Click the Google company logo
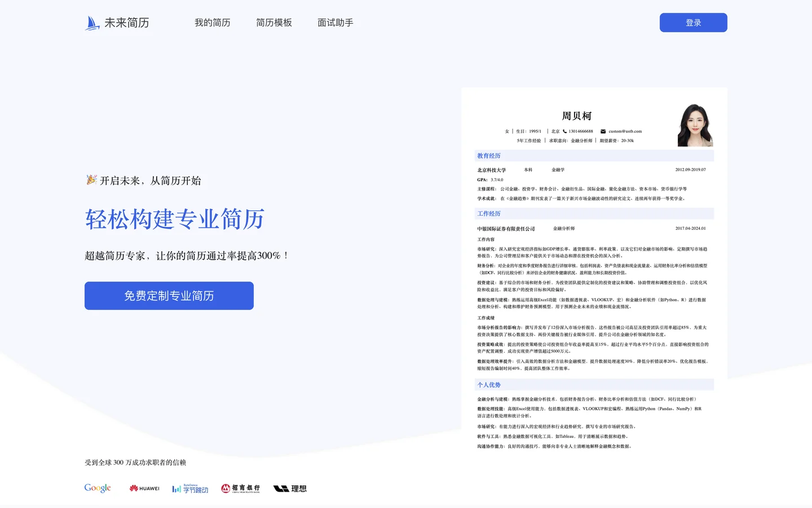 click(98, 488)
